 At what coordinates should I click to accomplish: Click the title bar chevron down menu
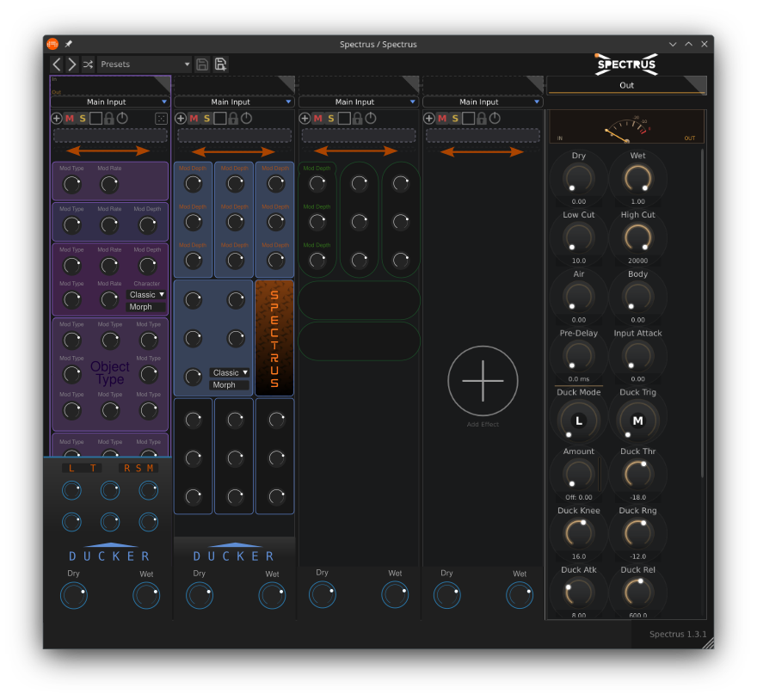[x=673, y=44]
